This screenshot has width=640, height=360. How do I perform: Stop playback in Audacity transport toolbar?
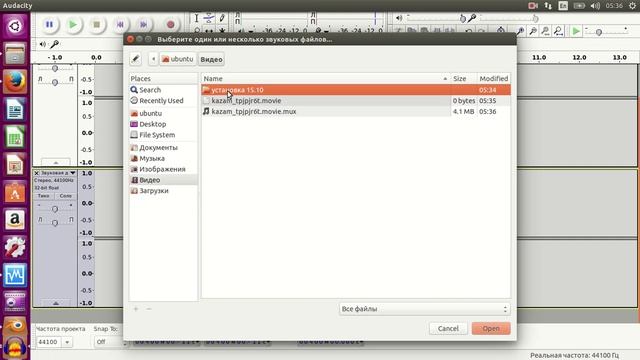point(97,24)
